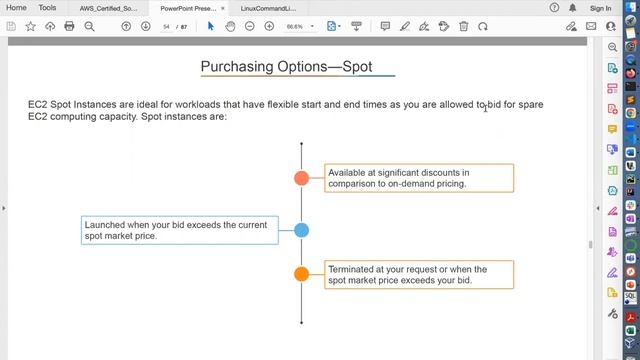Send the file by email envelope icon
Screen dimensions: 640x360
click(591, 27)
